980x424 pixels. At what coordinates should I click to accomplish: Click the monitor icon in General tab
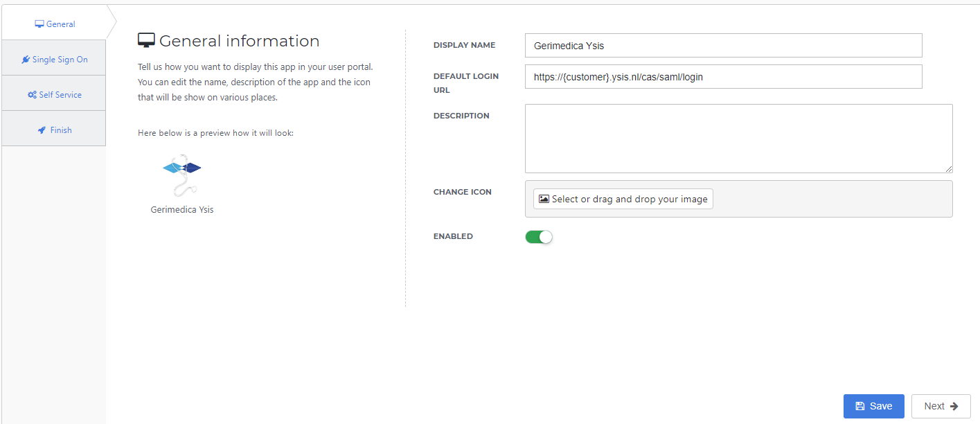(x=39, y=24)
